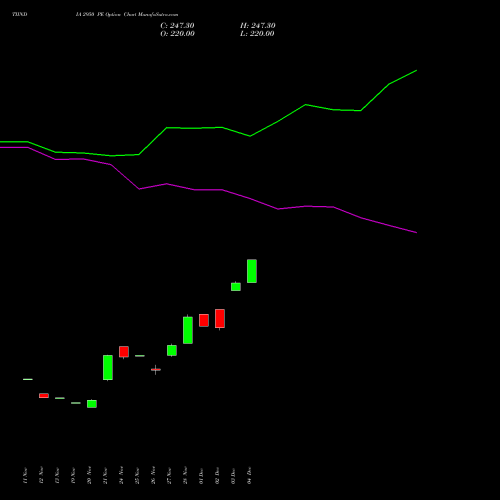Select the 01 Dec date label
The height and width of the screenshot is (500, 500).
pos(201,475)
